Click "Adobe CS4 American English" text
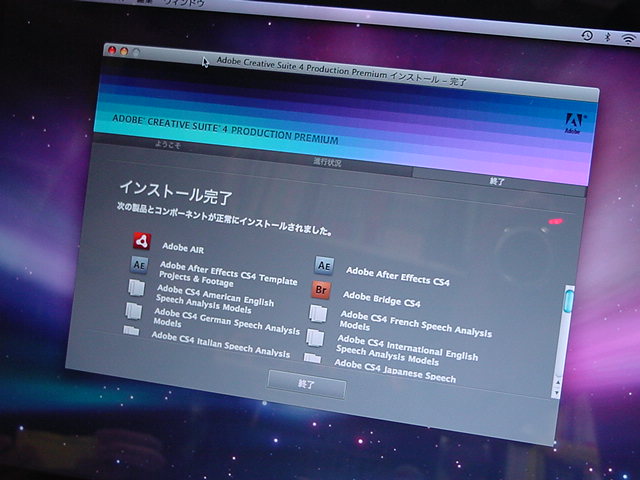Screen dimensions: 640x480 tap(216, 295)
